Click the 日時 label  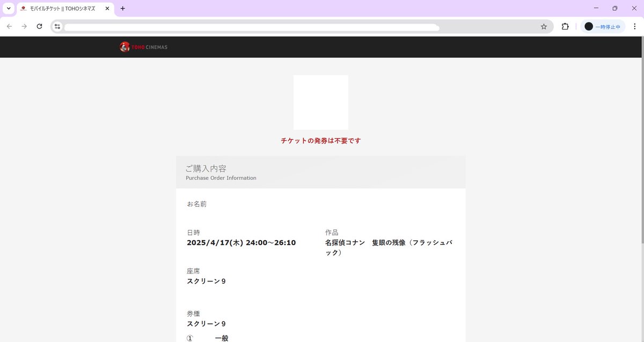point(193,233)
